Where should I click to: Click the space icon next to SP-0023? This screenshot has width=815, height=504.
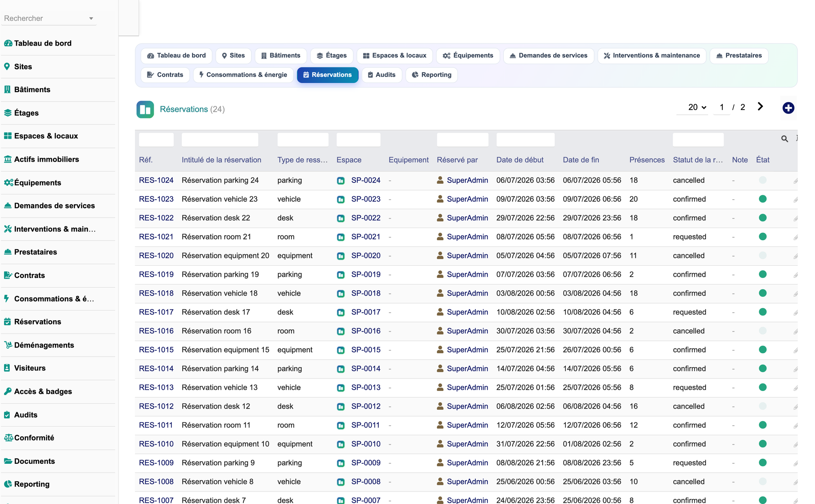coord(341,199)
